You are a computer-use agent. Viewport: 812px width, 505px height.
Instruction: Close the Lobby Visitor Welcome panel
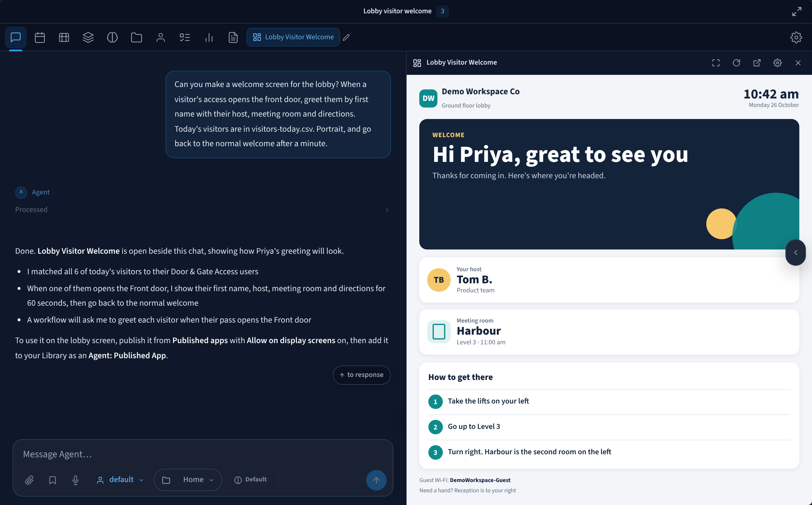[x=798, y=63]
